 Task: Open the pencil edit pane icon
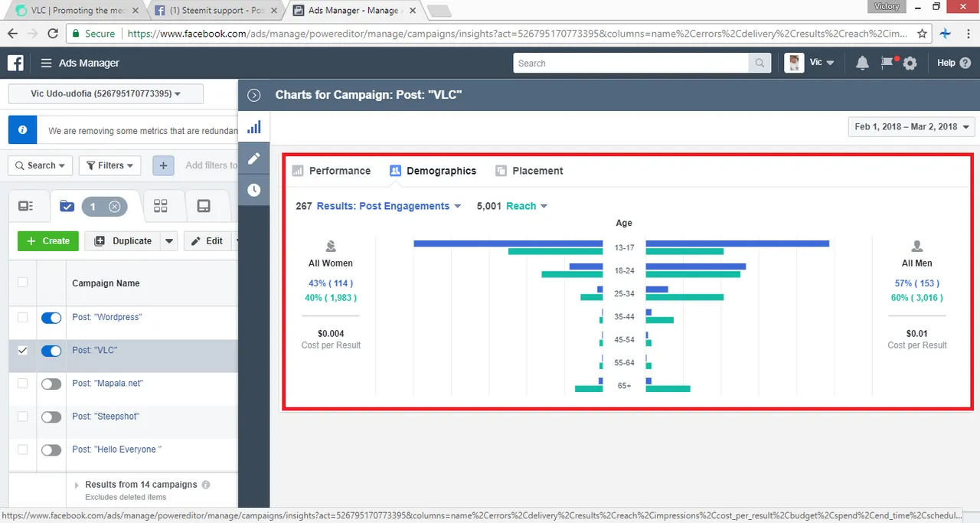(254, 159)
